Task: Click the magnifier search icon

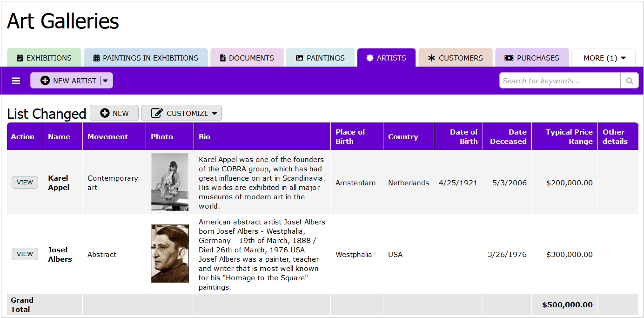Action: (629, 81)
